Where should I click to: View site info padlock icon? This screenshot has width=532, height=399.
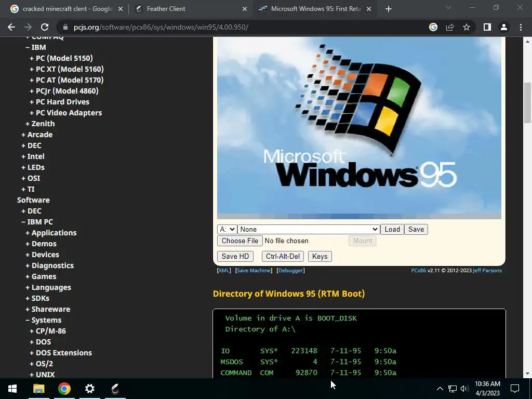[65, 27]
